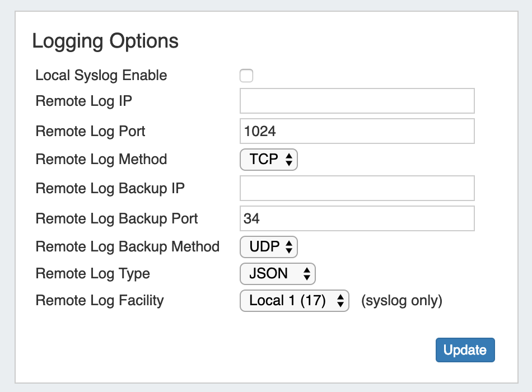
Task: Open the Remote Log Method dropdown set to TCP
Action: (268, 160)
